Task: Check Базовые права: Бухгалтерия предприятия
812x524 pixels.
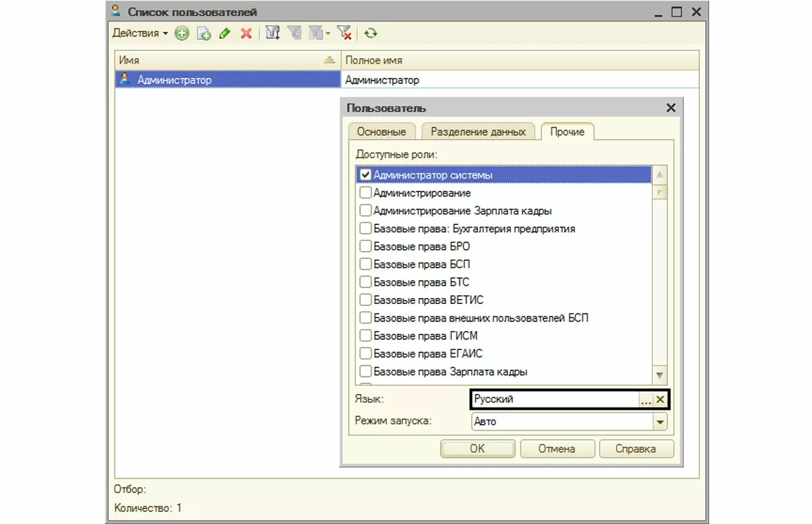Action: (365, 229)
